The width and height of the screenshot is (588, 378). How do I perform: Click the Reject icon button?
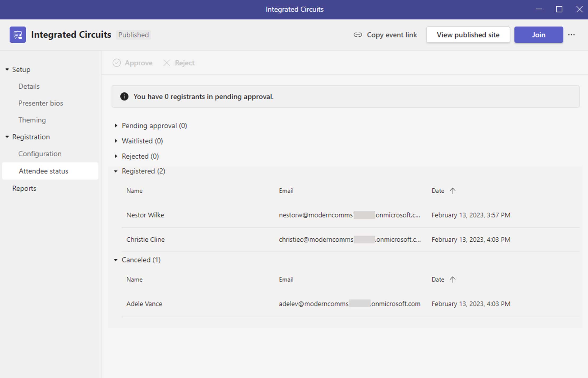click(167, 63)
